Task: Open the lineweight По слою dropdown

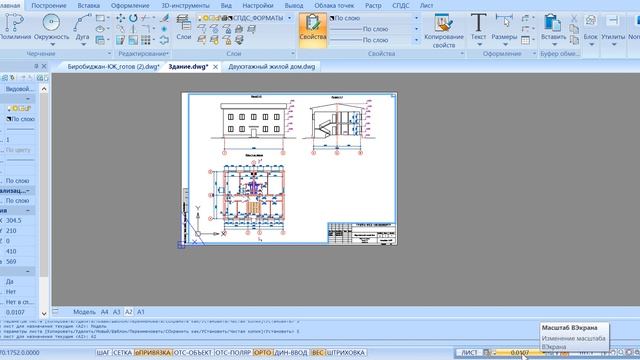Action: pos(416,40)
